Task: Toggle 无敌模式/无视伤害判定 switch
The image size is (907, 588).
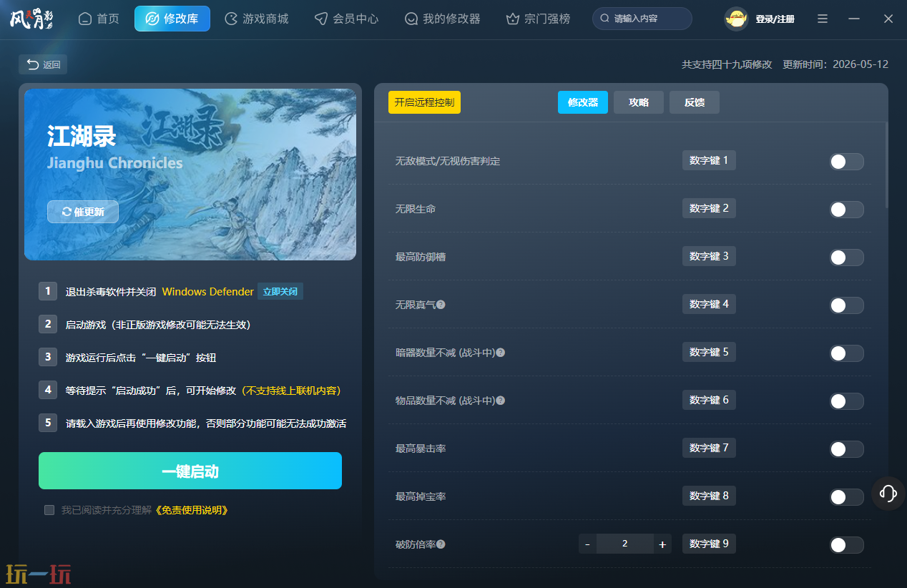Action: pos(847,162)
